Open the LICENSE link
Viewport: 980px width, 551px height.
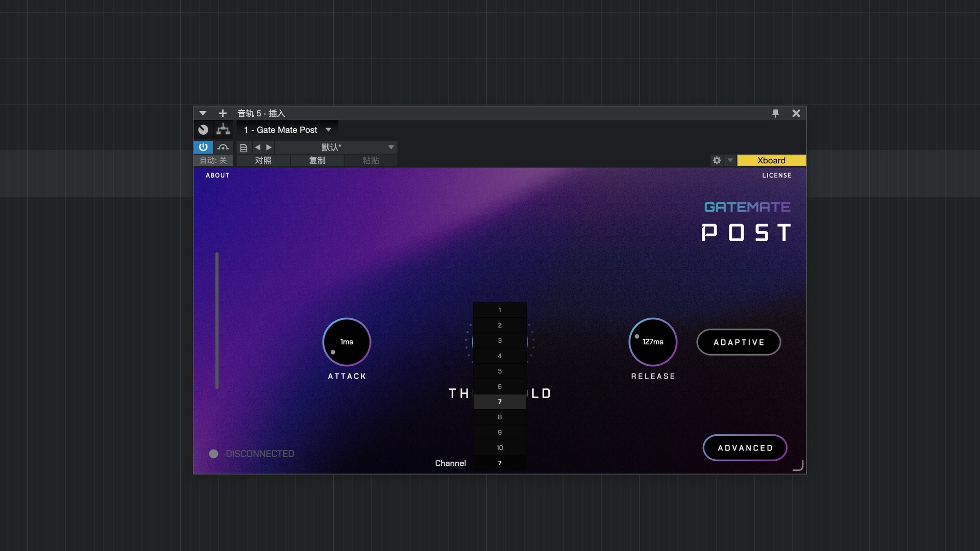click(777, 175)
